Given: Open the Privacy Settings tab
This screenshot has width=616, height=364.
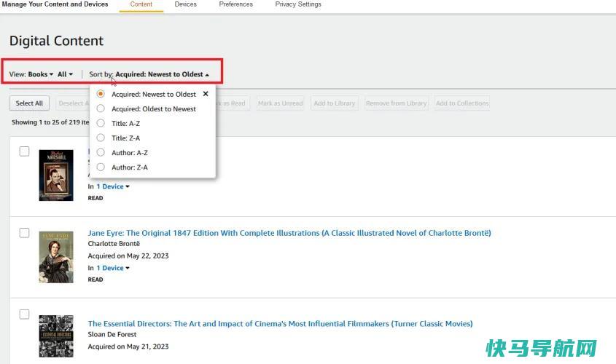Looking at the screenshot, I should pyautogui.click(x=297, y=4).
